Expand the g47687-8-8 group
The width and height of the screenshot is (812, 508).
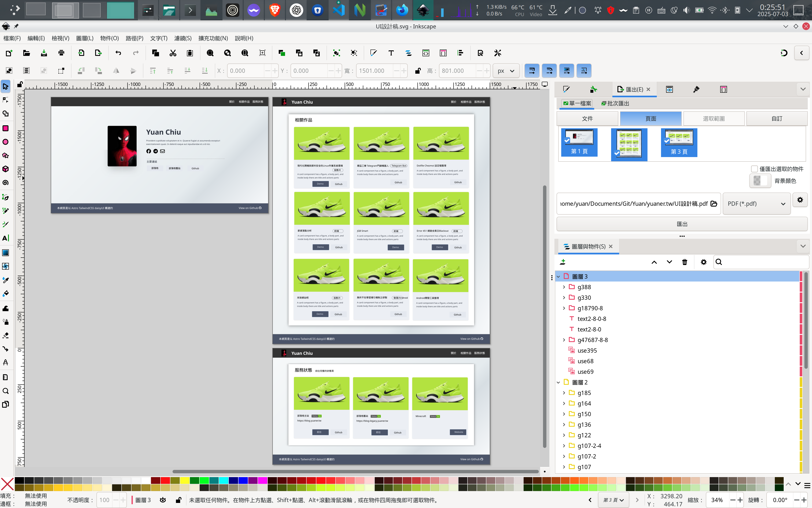(x=564, y=340)
